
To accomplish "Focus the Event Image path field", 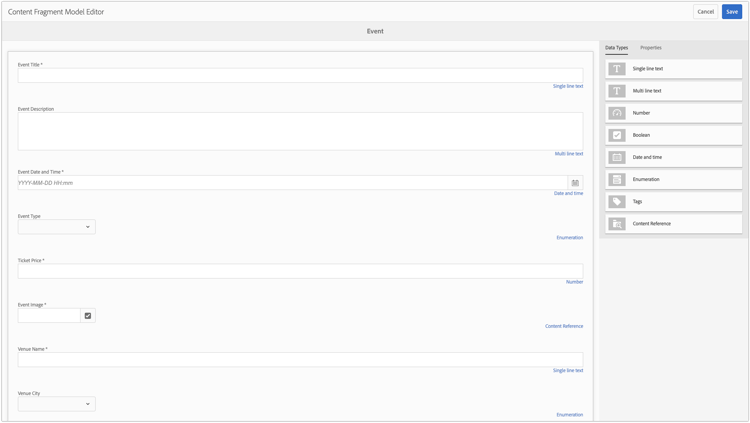I will pos(49,316).
